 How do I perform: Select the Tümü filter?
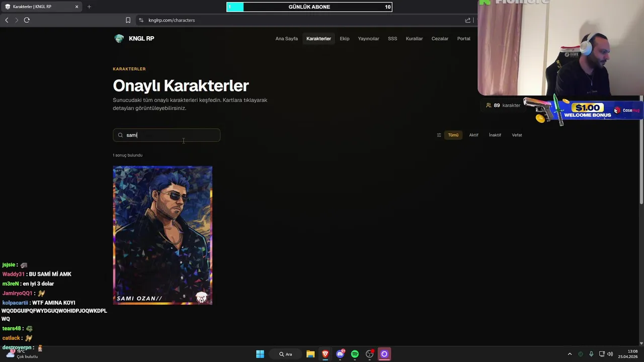pos(453,135)
